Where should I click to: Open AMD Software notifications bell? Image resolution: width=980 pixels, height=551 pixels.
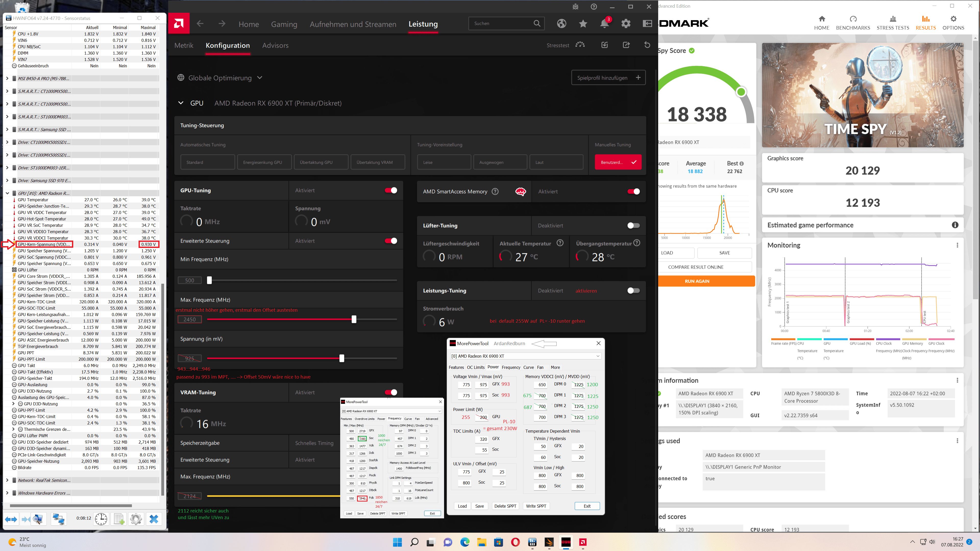coord(604,23)
